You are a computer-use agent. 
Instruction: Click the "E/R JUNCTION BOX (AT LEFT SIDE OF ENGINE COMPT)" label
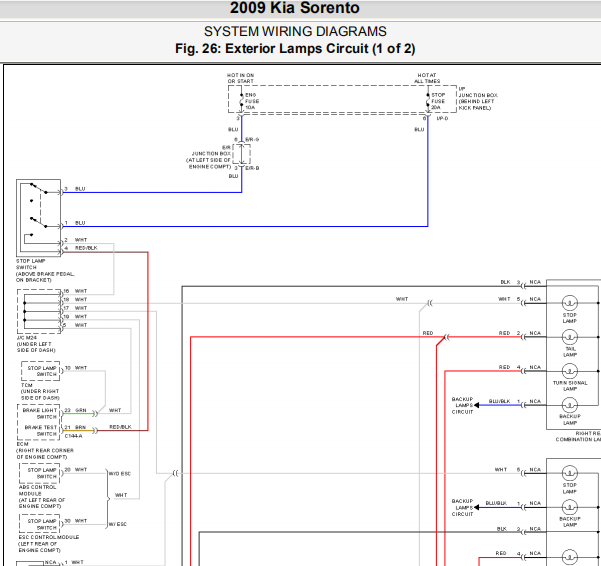[x=209, y=157]
